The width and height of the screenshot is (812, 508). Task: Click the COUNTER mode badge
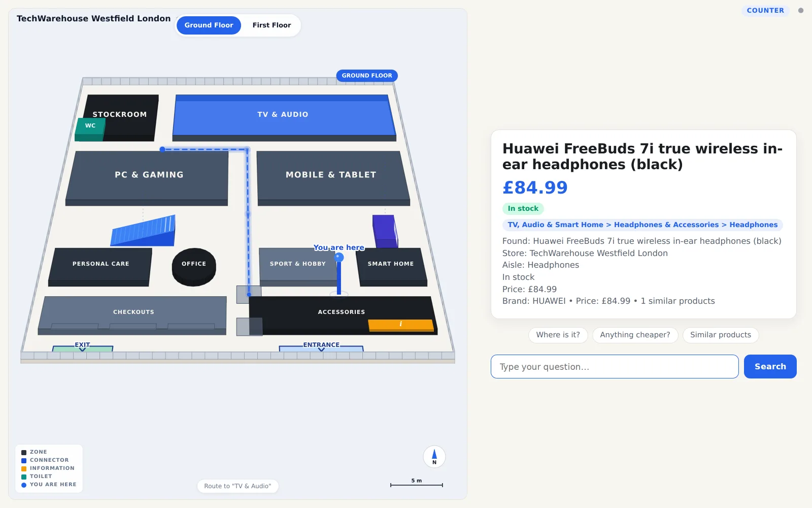tap(765, 11)
